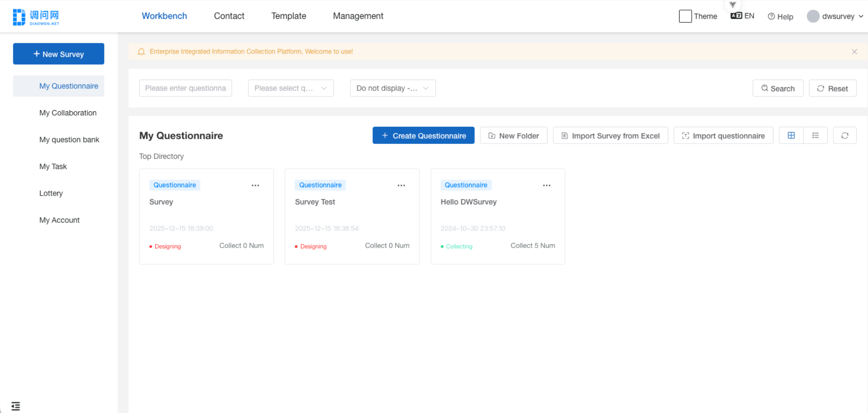
Task: Open the Template top tab
Action: pyautogui.click(x=288, y=16)
